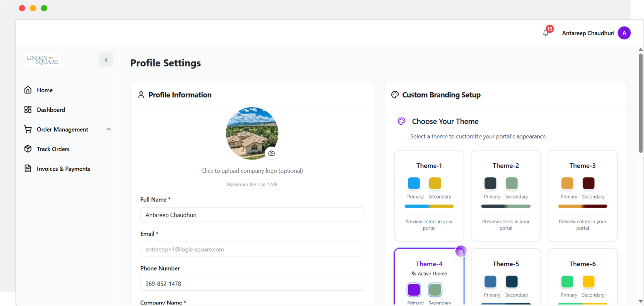Click the scrollbar up arrow
Image resolution: width=644 pixels, height=306 pixels.
641,49
